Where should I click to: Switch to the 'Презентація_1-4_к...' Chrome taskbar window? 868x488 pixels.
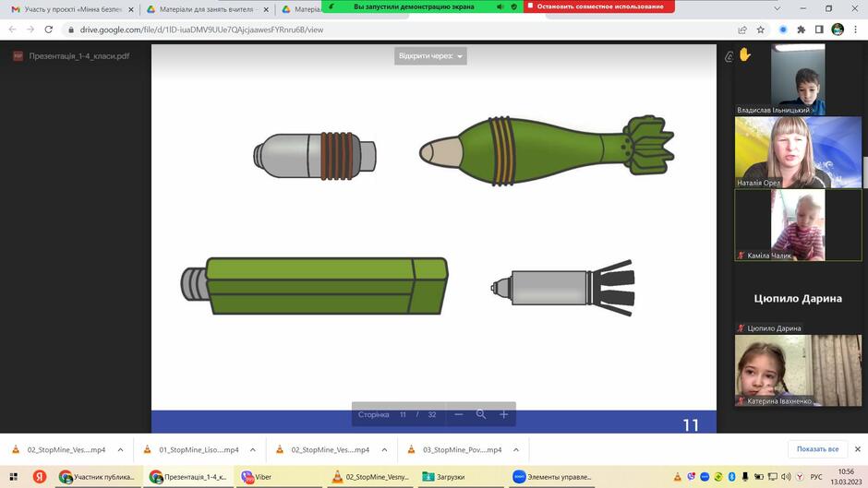pyautogui.click(x=188, y=477)
